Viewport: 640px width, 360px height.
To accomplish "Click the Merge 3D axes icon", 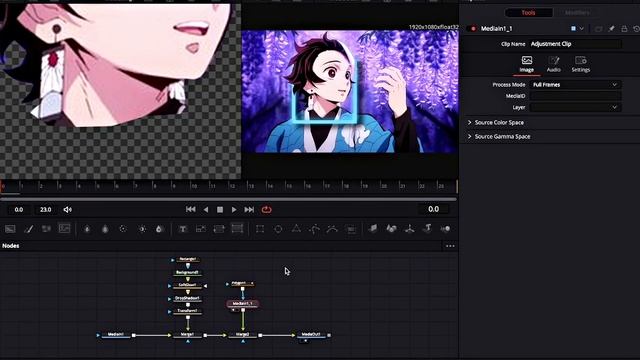I will [409, 229].
